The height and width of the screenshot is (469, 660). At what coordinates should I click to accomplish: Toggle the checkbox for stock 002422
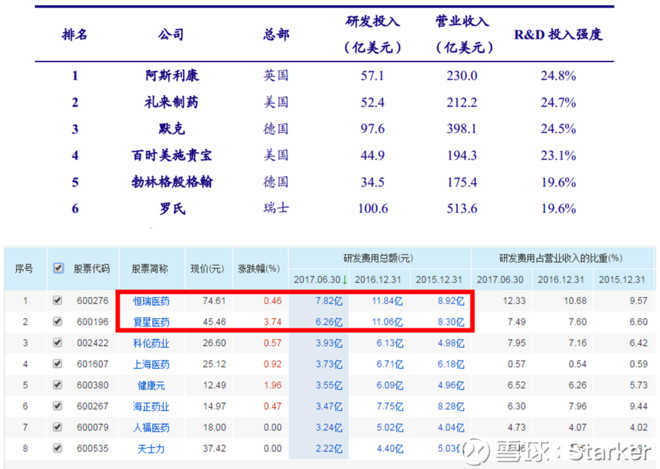[x=58, y=343]
